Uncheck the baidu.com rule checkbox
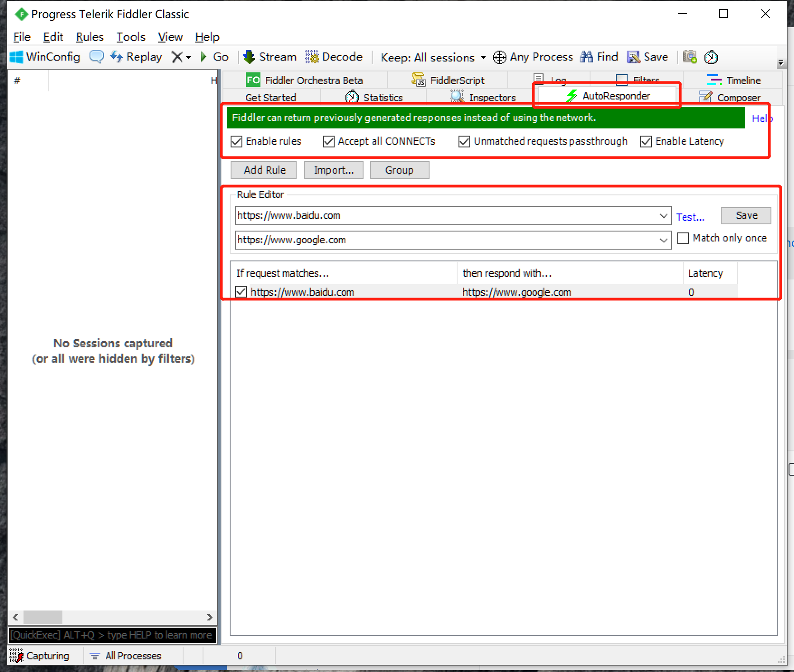Image resolution: width=794 pixels, height=672 pixels. pos(241,292)
